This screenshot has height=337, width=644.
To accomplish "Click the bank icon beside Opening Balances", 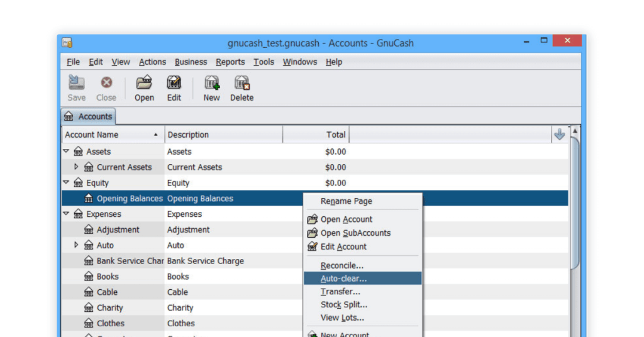I will point(89,198).
